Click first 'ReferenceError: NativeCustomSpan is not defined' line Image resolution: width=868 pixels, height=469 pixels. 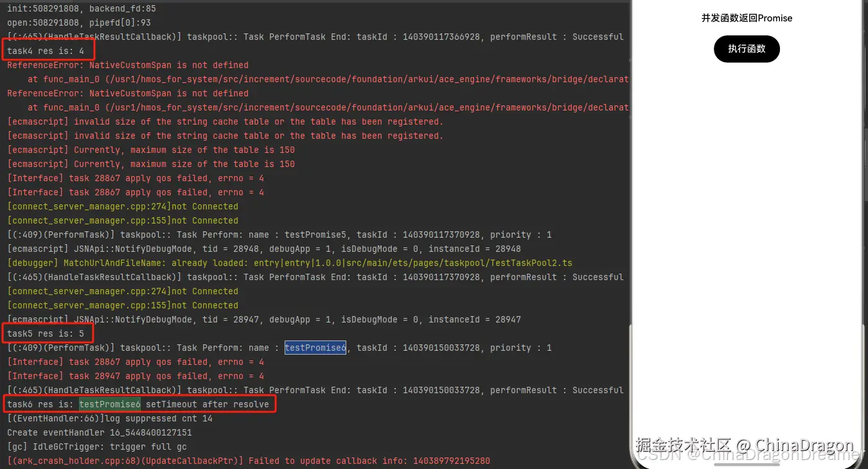(128, 65)
